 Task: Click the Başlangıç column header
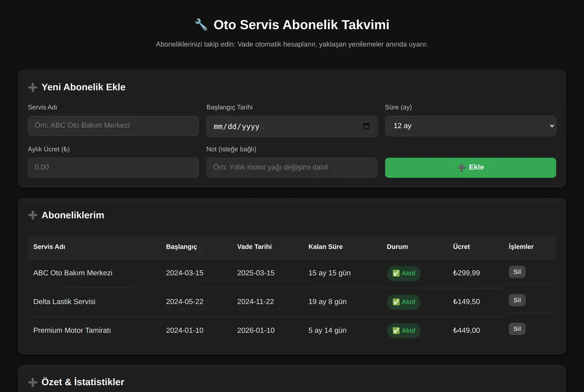pos(182,247)
